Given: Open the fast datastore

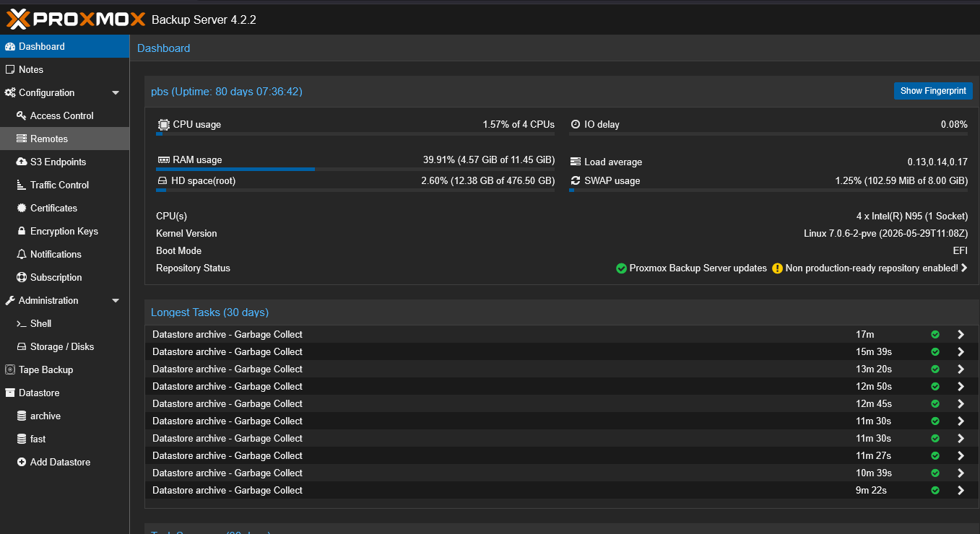Looking at the screenshot, I should [64, 439].
